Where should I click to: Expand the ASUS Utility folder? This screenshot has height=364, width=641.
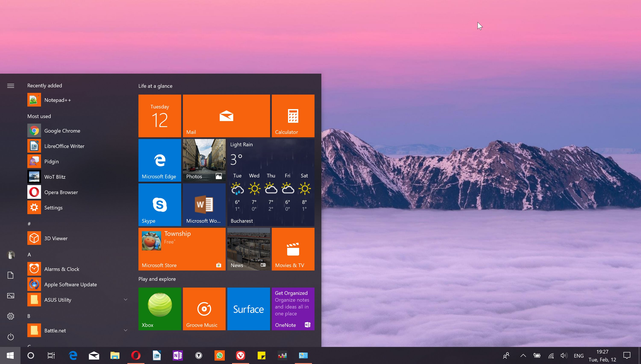tap(125, 299)
